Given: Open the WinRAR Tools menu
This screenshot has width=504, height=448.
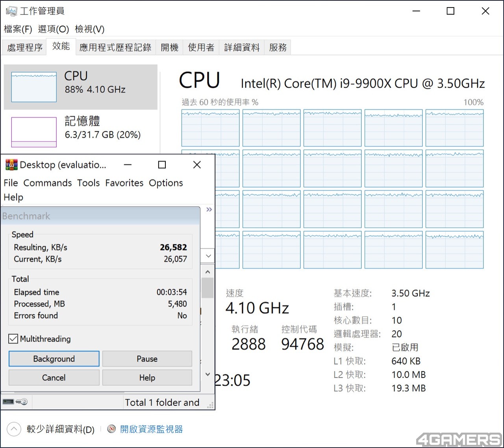Looking at the screenshot, I should tap(89, 183).
